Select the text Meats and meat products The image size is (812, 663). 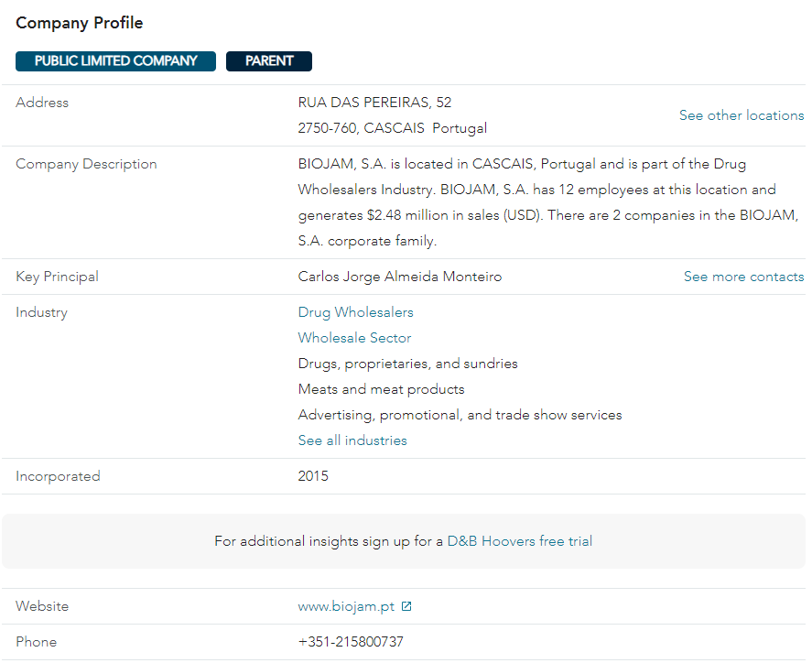tap(381, 389)
